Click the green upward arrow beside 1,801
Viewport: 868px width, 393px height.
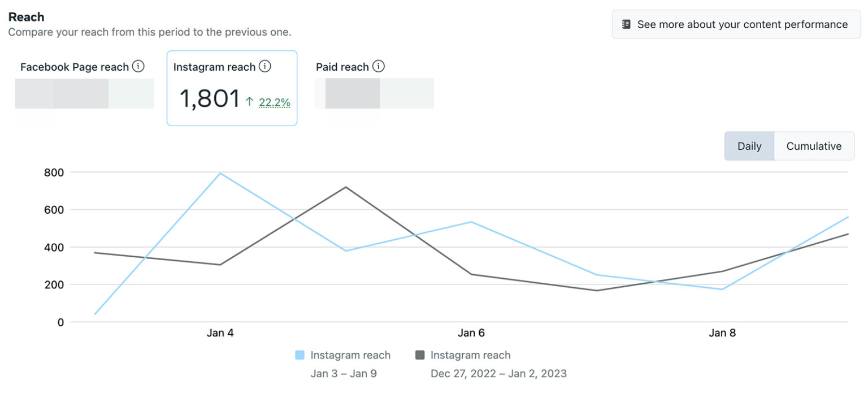251,102
